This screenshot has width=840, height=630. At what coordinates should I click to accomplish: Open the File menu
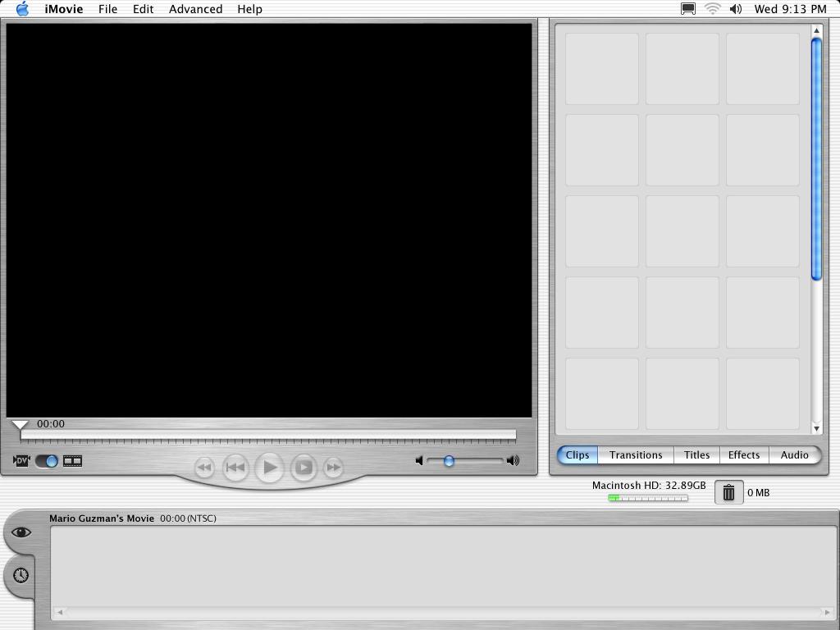(107, 9)
